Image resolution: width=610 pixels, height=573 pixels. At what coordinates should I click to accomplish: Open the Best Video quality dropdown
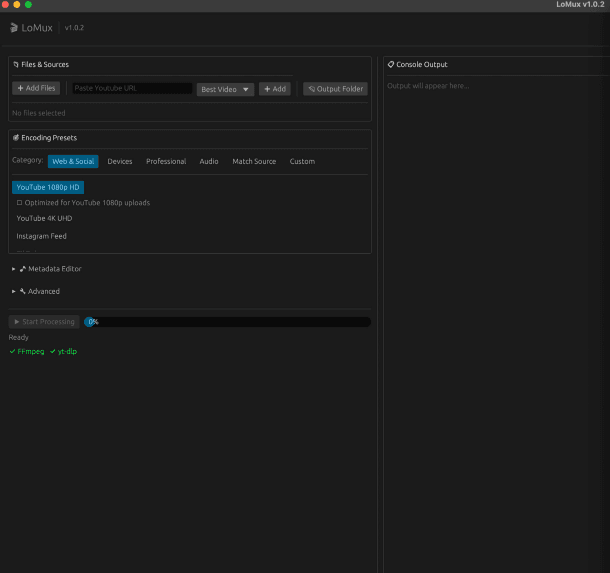click(x=225, y=89)
